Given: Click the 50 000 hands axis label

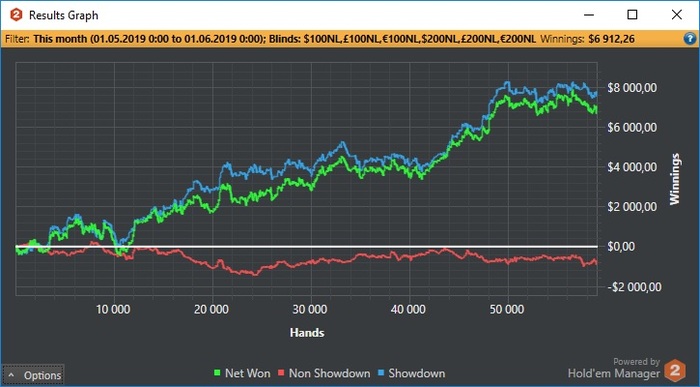Looking at the screenshot, I should point(507,309).
